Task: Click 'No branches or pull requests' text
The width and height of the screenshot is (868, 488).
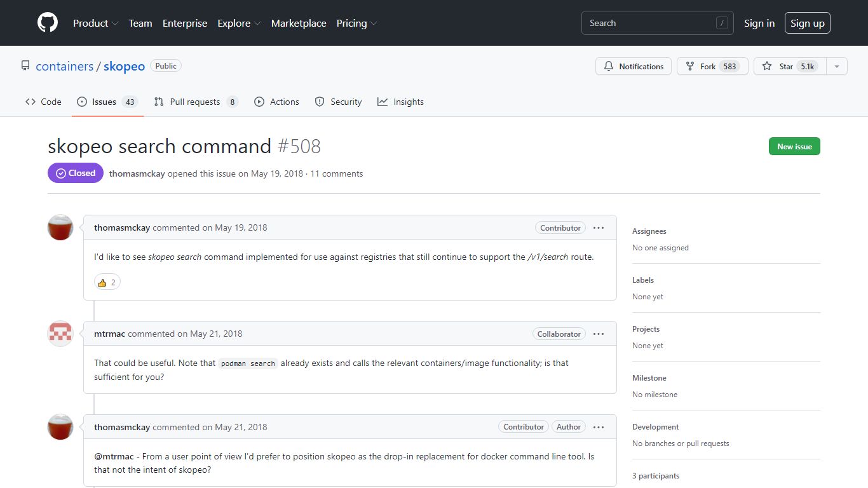Action: 681,444
